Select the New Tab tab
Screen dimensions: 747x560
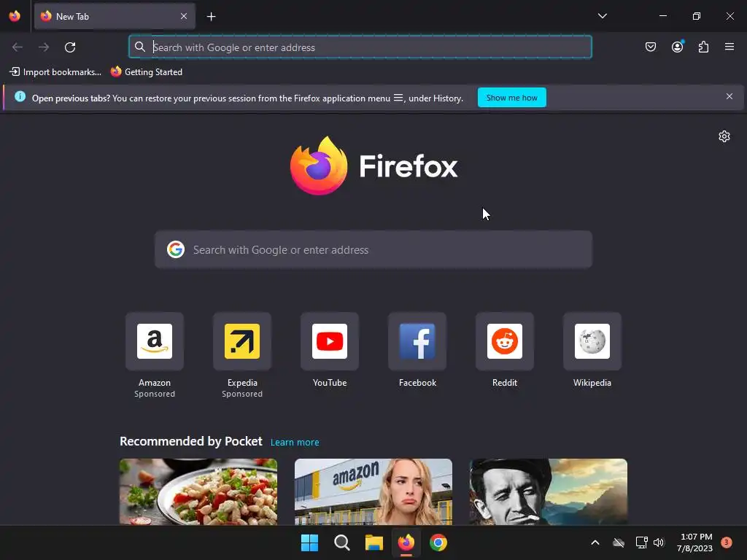tap(115, 16)
